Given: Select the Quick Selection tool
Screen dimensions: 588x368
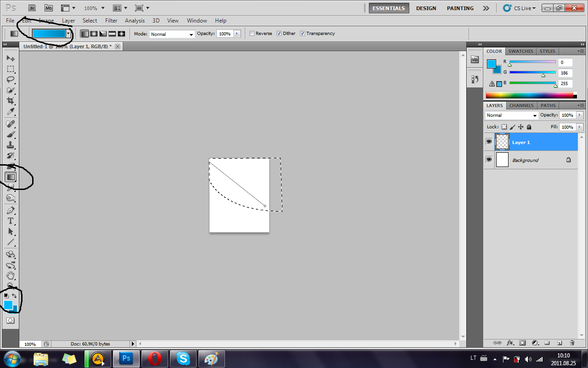Looking at the screenshot, I should pos(11,90).
